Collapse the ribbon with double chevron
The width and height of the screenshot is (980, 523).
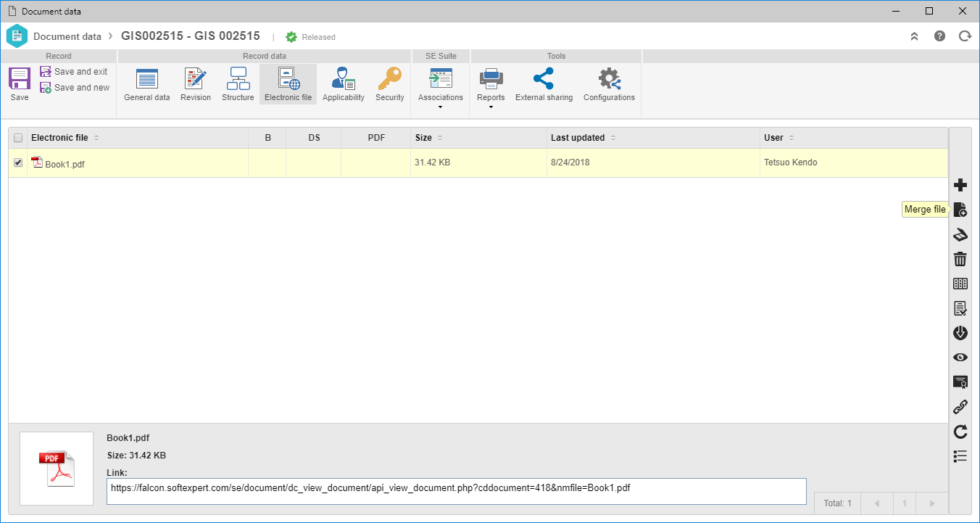point(915,36)
